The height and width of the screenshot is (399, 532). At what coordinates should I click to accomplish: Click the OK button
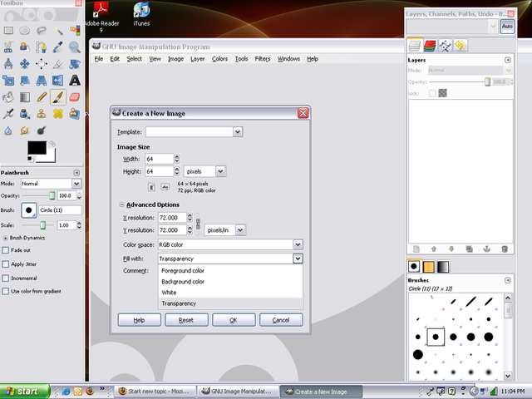[234, 320]
